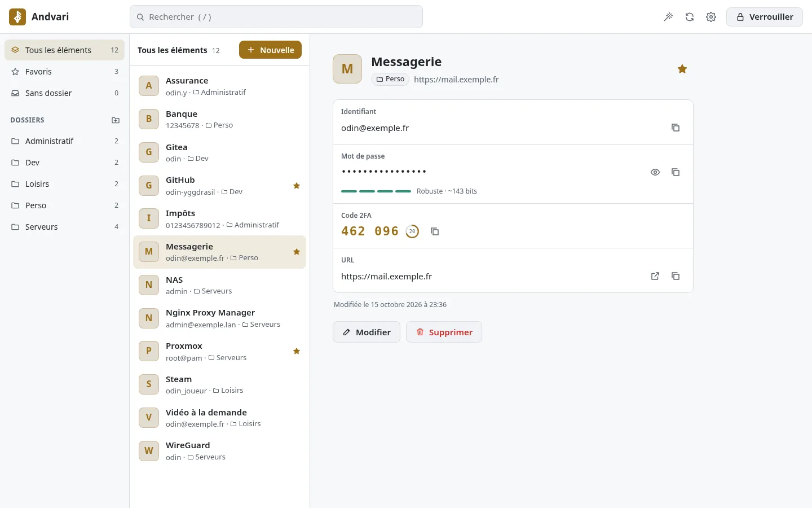This screenshot has height=508, width=812.
Task: Open the Loisirs folder
Action: click(64, 184)
